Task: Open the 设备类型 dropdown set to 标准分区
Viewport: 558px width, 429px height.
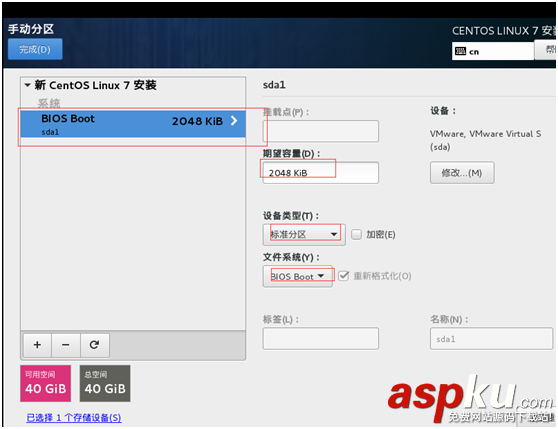Action: (304, 234)
